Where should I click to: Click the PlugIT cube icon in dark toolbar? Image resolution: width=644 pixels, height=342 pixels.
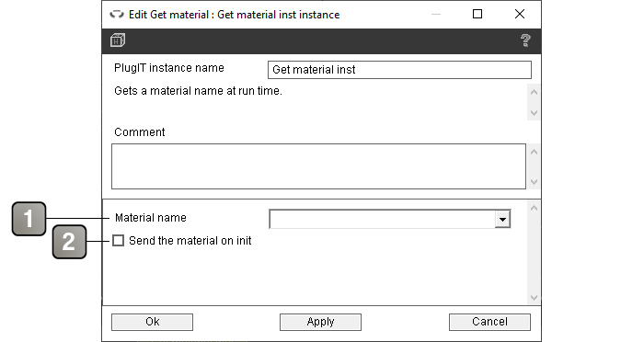(118, 40)
